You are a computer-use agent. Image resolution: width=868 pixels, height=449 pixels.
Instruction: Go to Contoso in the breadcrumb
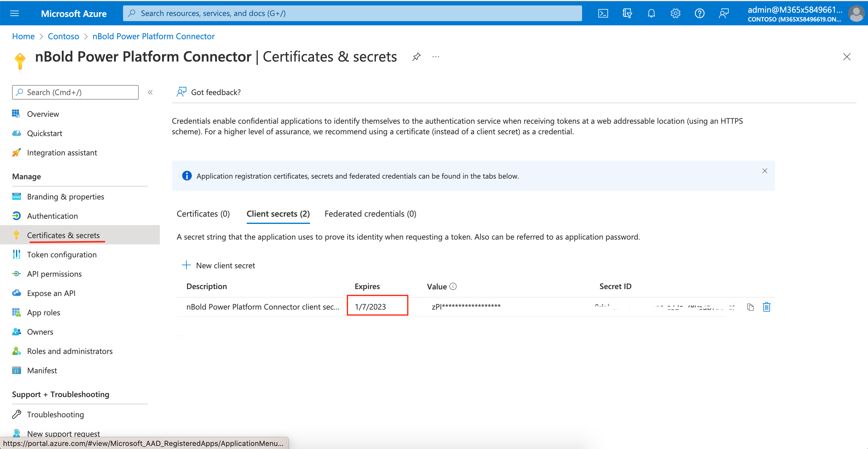coord(63,37)
